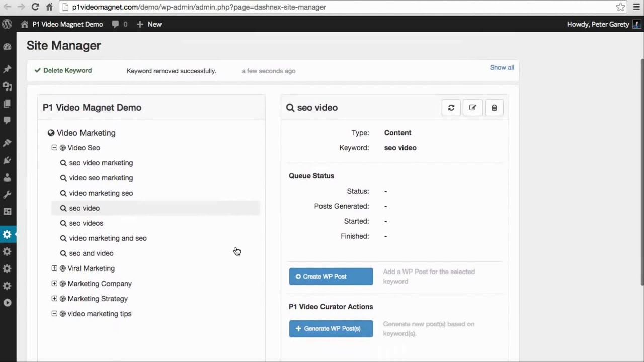Open the P1 Video Magnet Demo site menu

(62, 24)
